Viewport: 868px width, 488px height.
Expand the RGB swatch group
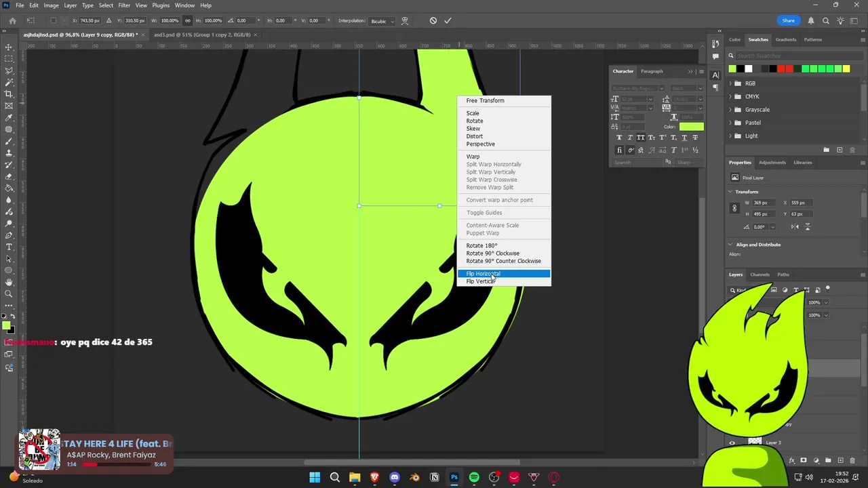(x=730, y=83)
